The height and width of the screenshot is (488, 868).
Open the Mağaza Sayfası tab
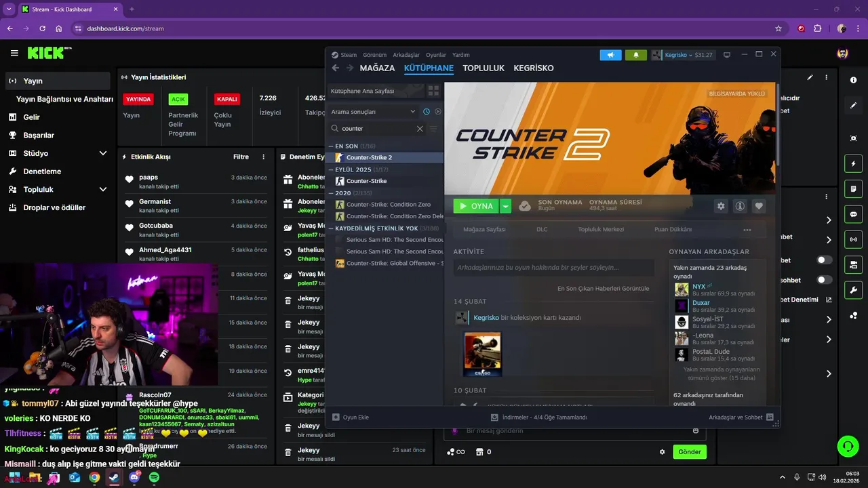[x=484, y=229]
